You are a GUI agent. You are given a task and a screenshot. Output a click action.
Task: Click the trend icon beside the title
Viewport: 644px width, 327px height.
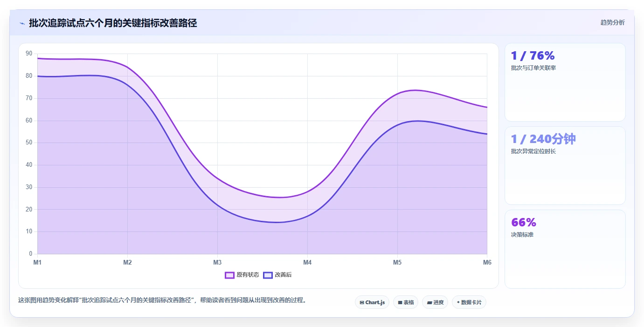pos(22,23)
